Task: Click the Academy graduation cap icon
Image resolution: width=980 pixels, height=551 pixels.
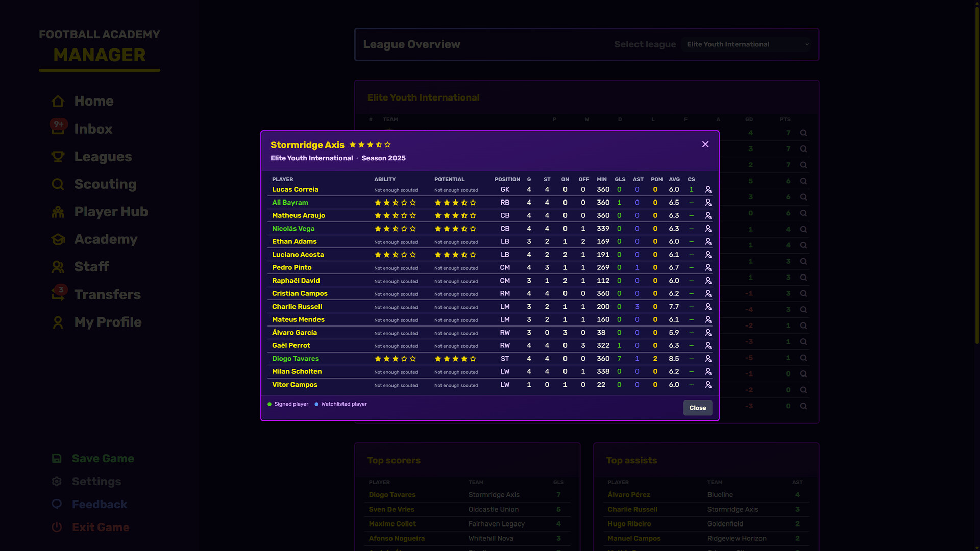Action: [58, 239]
